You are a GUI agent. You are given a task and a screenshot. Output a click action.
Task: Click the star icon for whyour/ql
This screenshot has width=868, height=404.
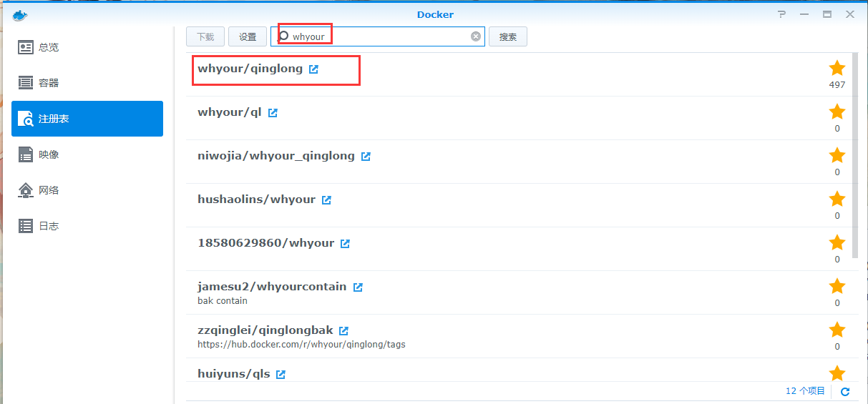[x=837, y=112]
